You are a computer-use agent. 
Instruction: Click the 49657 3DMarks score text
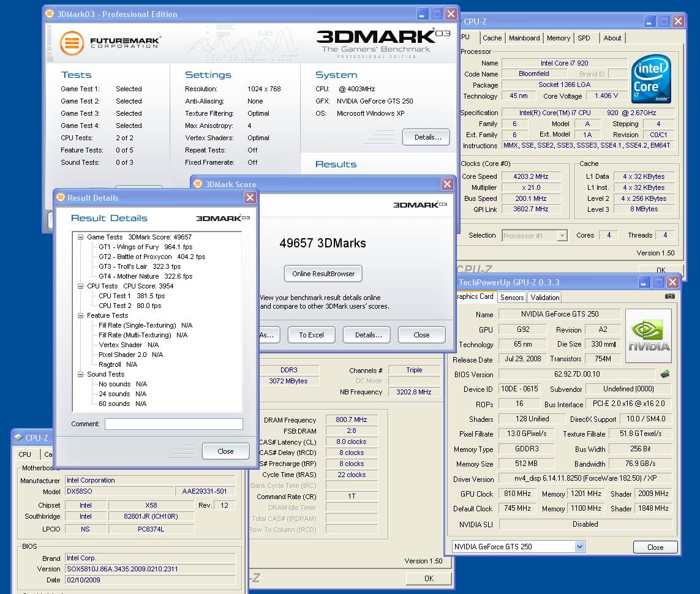tap(322, 243)
